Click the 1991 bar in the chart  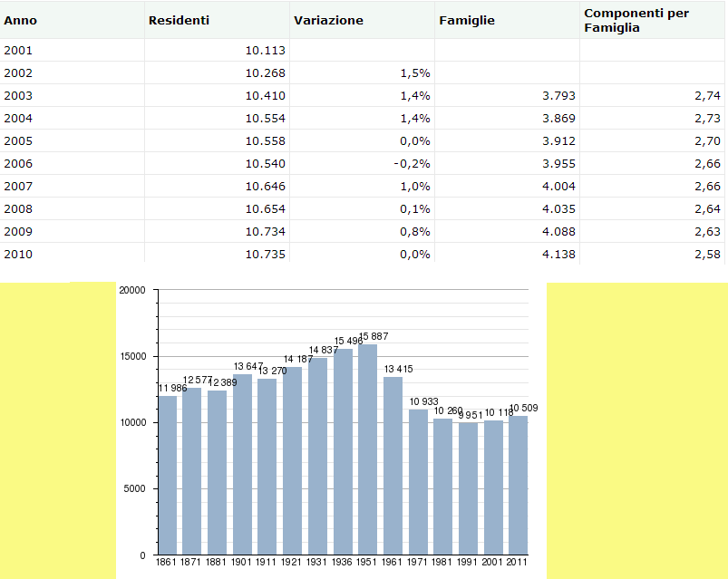tap(468, 488)
